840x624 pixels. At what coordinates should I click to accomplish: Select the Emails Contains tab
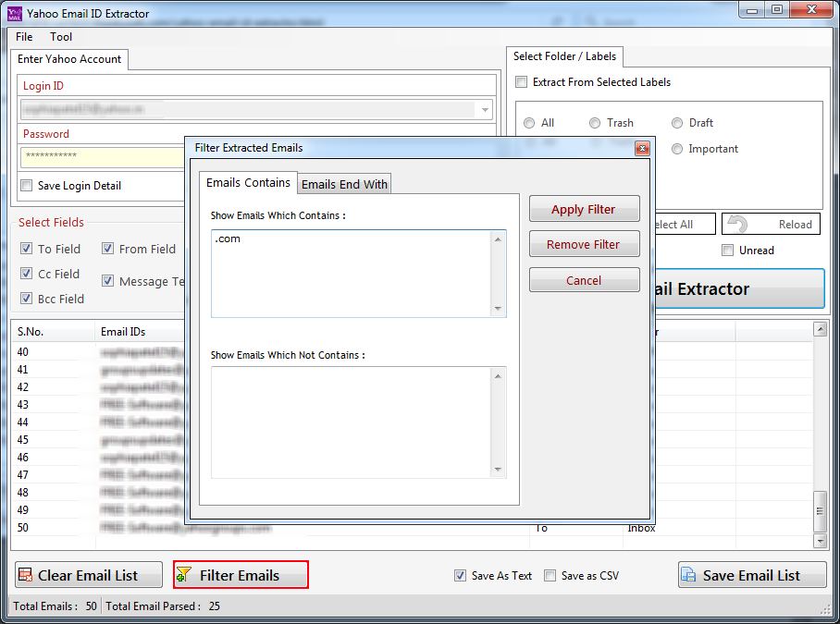coord(248,182)
